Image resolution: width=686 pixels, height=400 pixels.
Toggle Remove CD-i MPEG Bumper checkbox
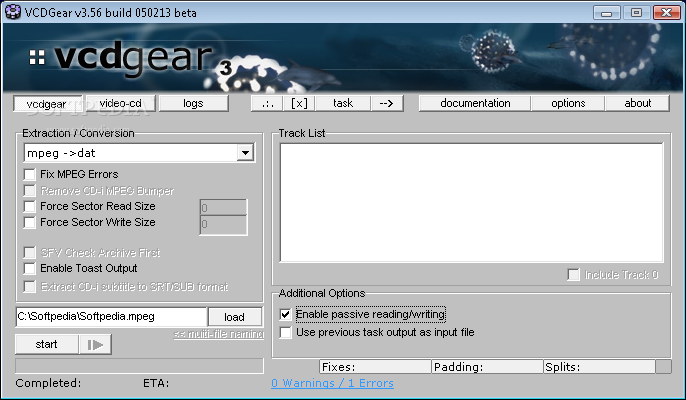29,190
